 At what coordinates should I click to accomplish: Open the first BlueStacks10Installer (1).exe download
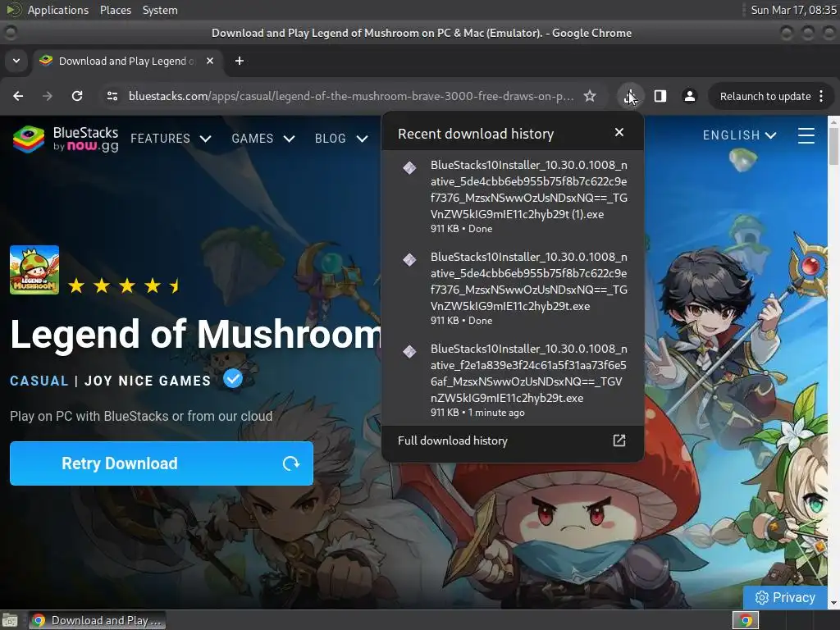[x=513, y=196]
